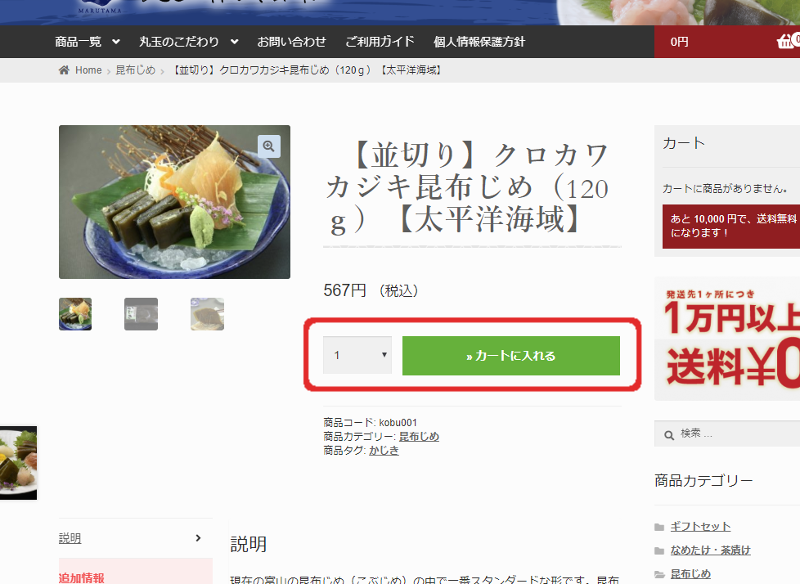Click open folder icon beside 昆布じめ category

659,574
